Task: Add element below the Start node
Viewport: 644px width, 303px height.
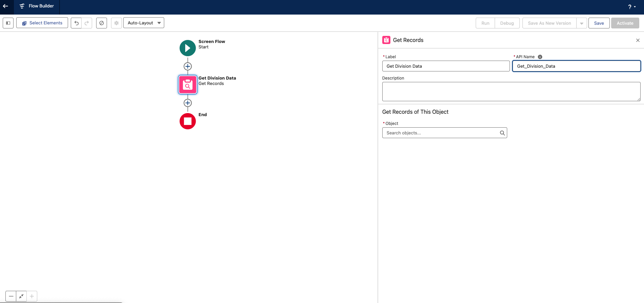Action: [x=188, y=66]
